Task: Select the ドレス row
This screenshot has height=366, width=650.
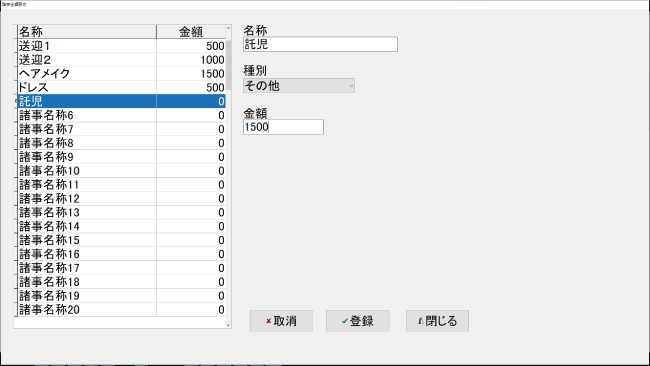Action: [121, 87]
